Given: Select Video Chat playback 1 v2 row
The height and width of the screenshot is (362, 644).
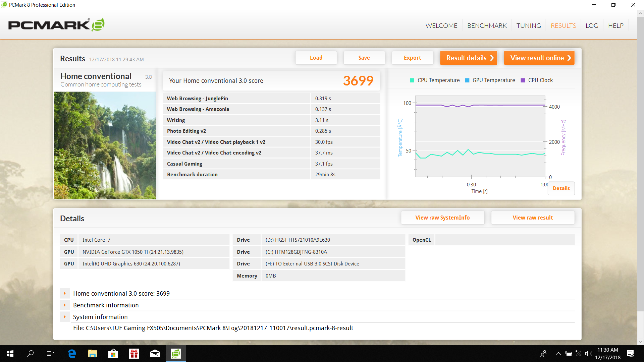Looking at the screenshot, I should pos(271,142).
